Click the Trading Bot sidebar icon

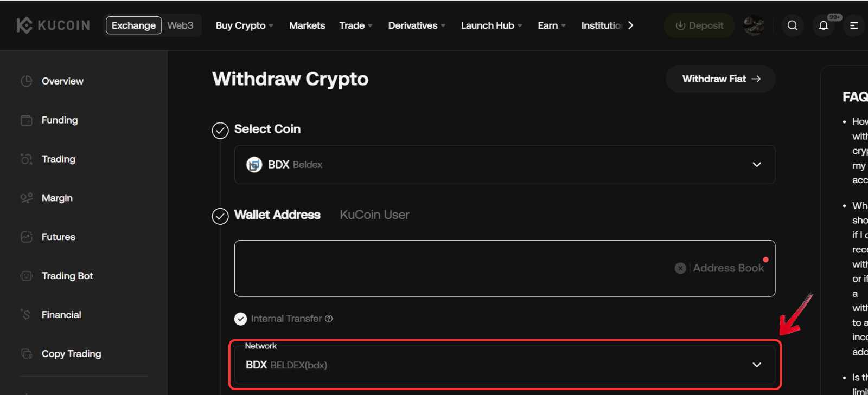[25, 276]
